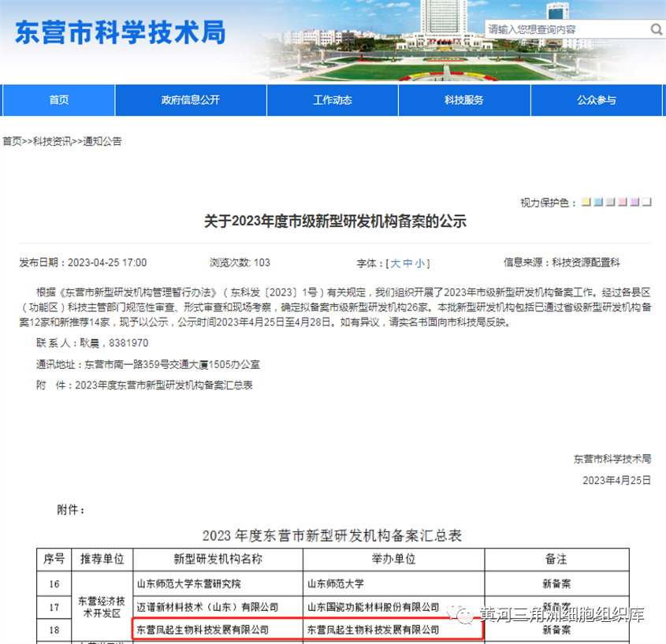Click row number 16 cell
Image resolution: width=666 pixels, height=644 pixels.
tap(54, 584)
